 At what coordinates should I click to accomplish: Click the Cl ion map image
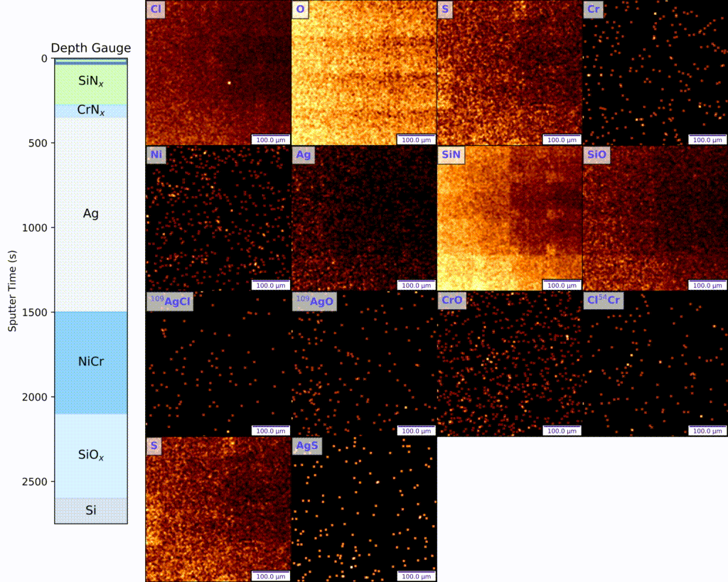click(218, 72)
